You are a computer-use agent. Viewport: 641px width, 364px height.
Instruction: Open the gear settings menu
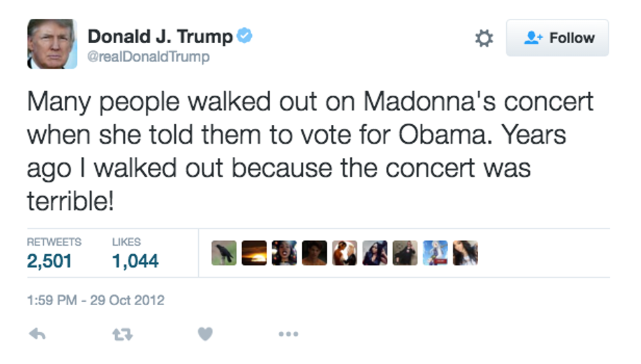tap(483, 39)
